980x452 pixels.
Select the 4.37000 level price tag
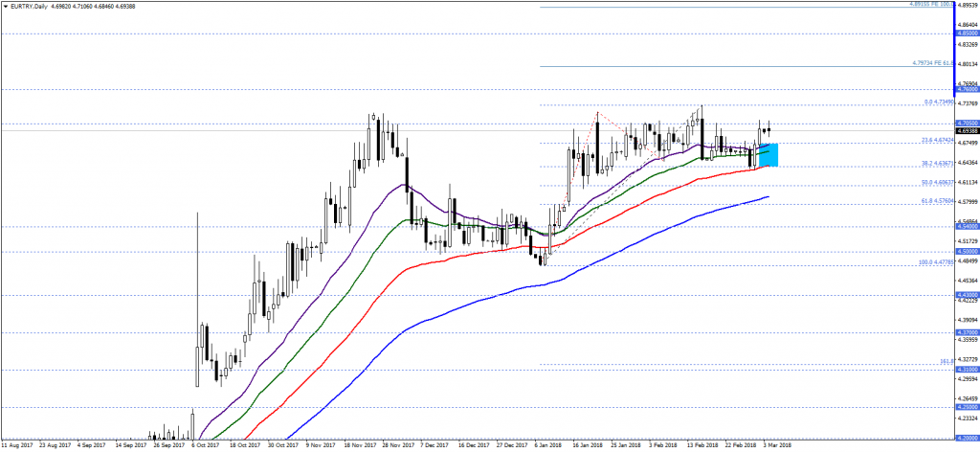pos(967,332)
